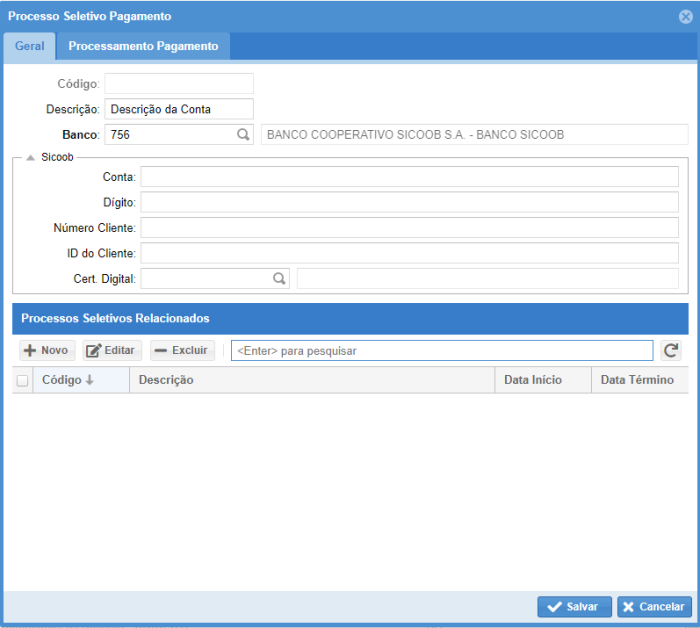Focus the Descrição text field

coord(179,109)
